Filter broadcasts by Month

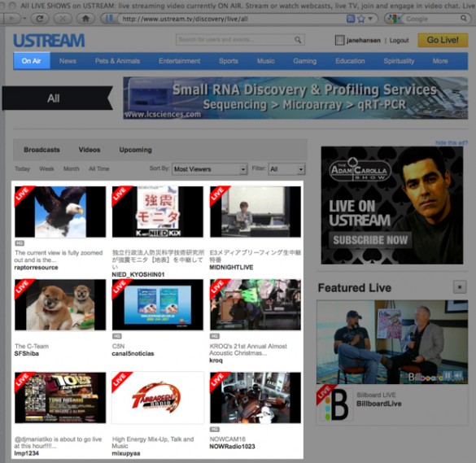coord(72,168)
